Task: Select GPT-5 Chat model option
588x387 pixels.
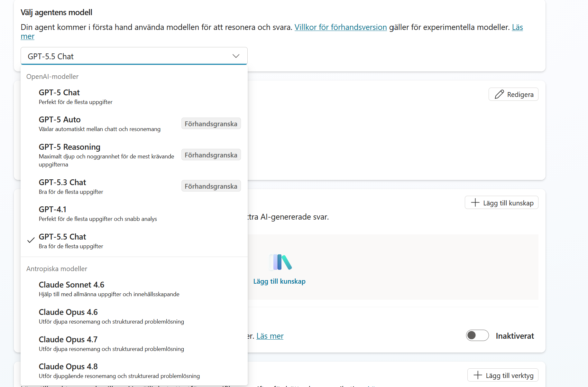Action: tap(134, 97)
